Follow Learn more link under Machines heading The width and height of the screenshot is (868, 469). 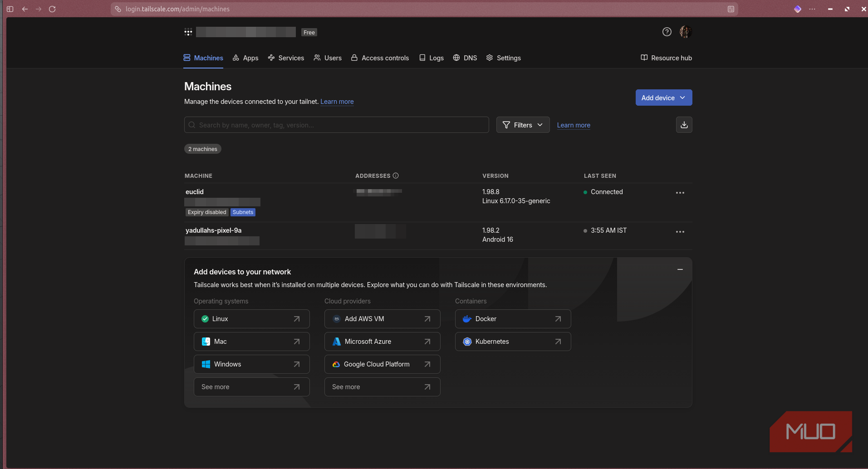click(337, 102)
